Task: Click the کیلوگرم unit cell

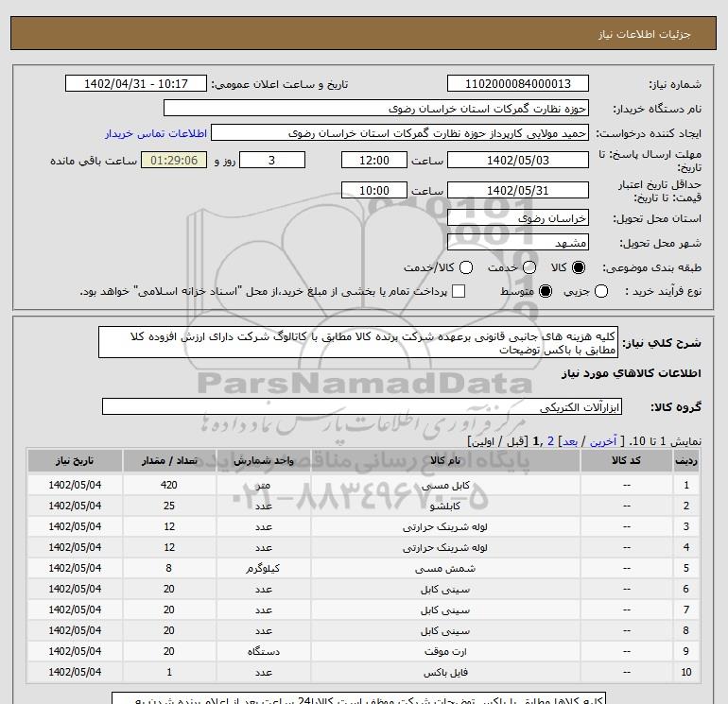Action: point(263,569)
